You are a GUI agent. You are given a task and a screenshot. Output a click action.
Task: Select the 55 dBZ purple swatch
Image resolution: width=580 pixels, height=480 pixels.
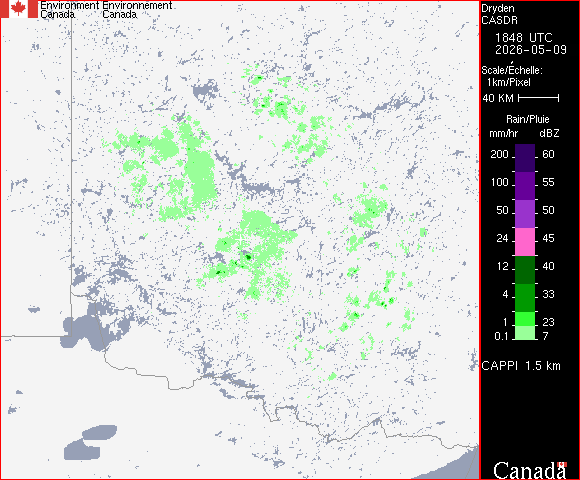[525, 186]
